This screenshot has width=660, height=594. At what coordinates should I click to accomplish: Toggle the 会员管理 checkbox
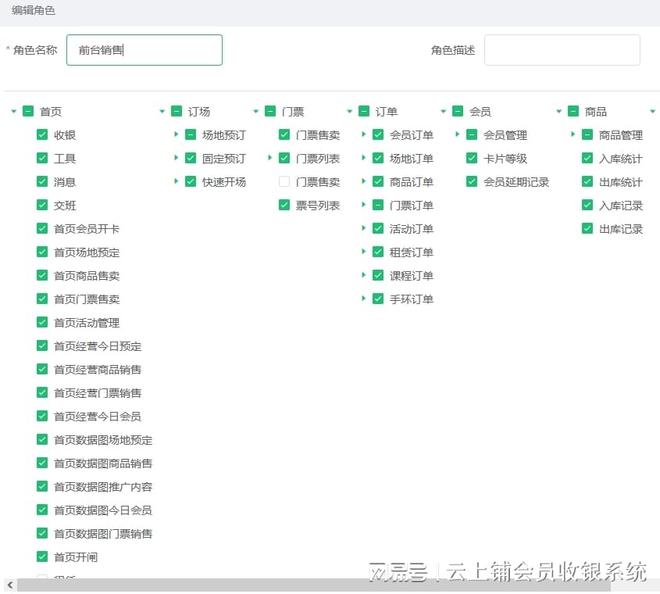(472, 135)
